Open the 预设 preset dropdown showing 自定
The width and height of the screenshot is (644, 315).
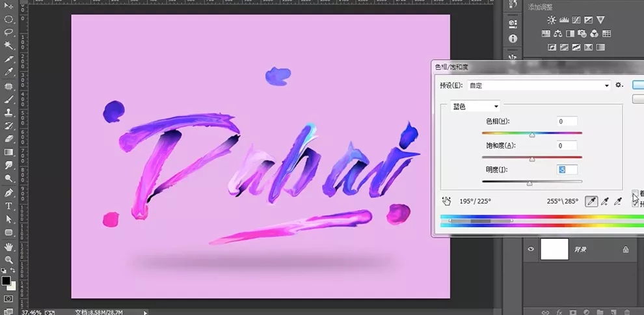539,85
